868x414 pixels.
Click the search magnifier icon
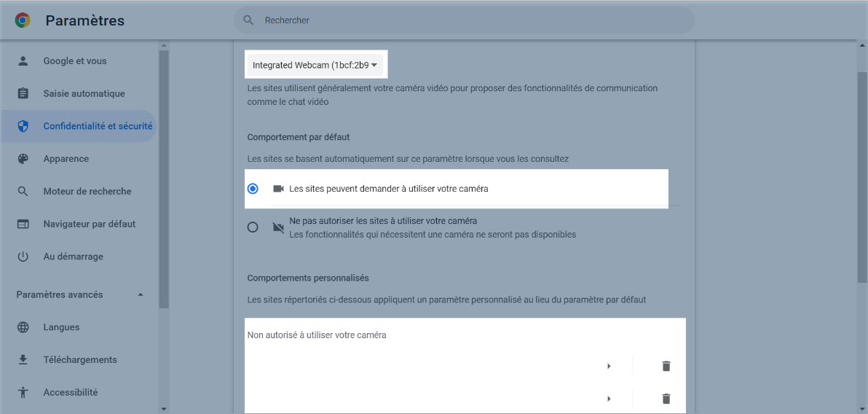(x=249, y=20)
